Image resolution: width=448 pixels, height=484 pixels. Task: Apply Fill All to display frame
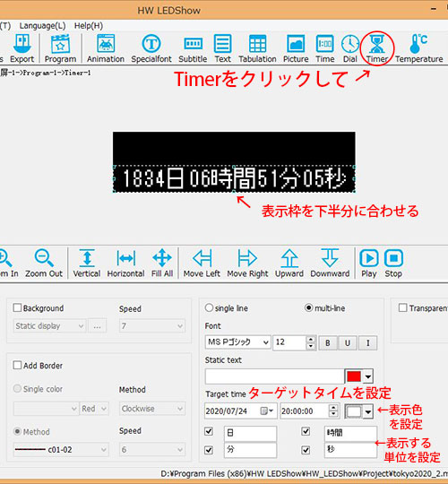coord(162,264)
